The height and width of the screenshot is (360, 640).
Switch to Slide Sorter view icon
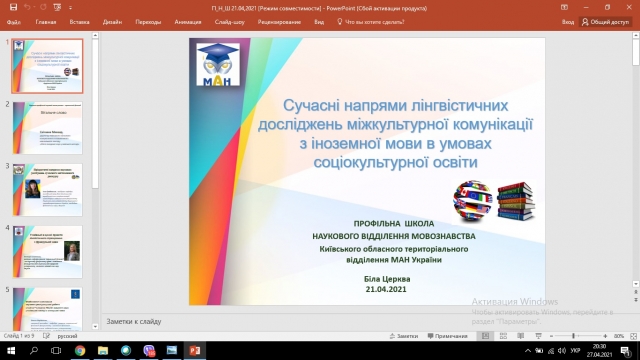tap(503, 336)
